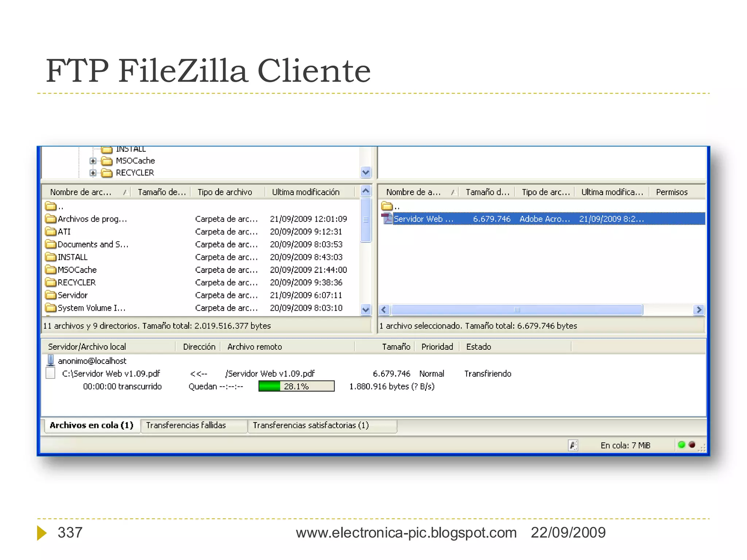Click the remote parent directory folder icon

click(387, 206)
